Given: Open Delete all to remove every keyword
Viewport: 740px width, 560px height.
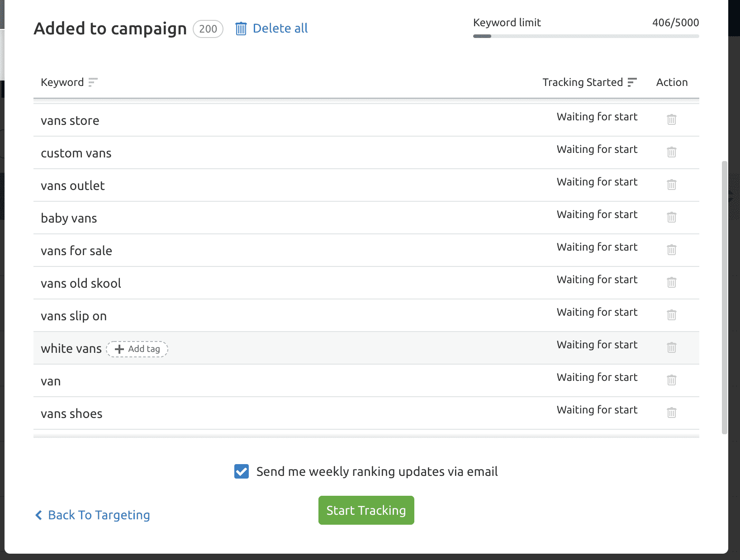Looking at the screenshot, I should (280, 28).
